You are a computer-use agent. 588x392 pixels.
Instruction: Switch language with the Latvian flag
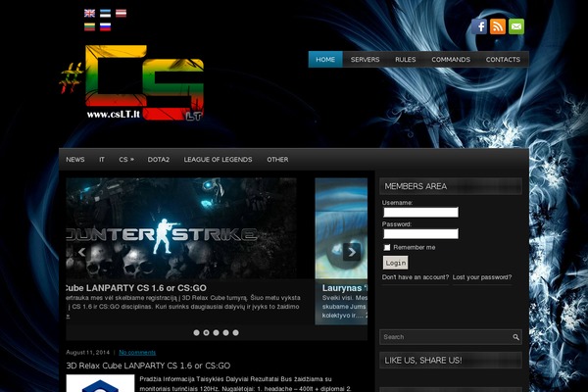(121, 13)
